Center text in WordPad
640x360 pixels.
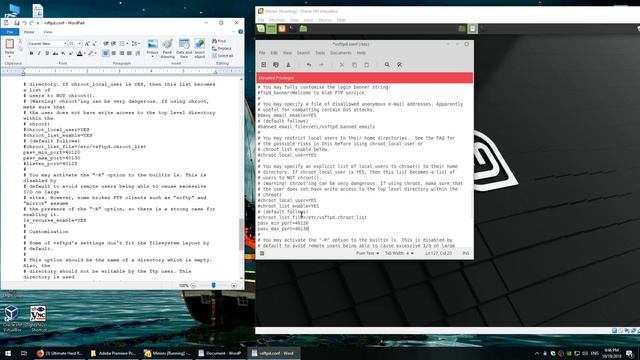click(x=113, y=53)
